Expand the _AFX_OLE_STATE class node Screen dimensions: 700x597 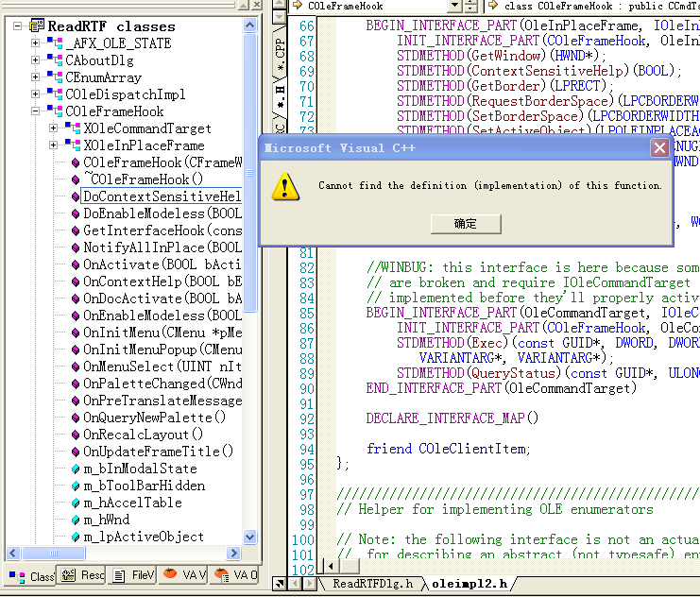(x=35, y=43)
